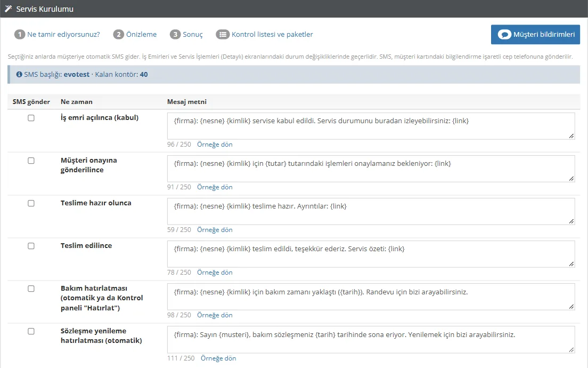Screen dimensions: 588x368
Task: Open the Ne tamir ediyorsunuz? step
Action: [x=58, y=35]
